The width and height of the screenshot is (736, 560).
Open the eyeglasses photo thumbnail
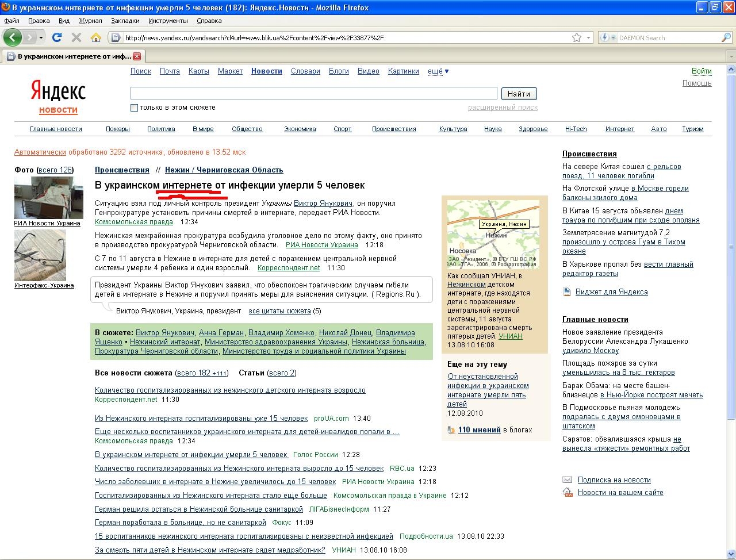[x=40, y=256]
